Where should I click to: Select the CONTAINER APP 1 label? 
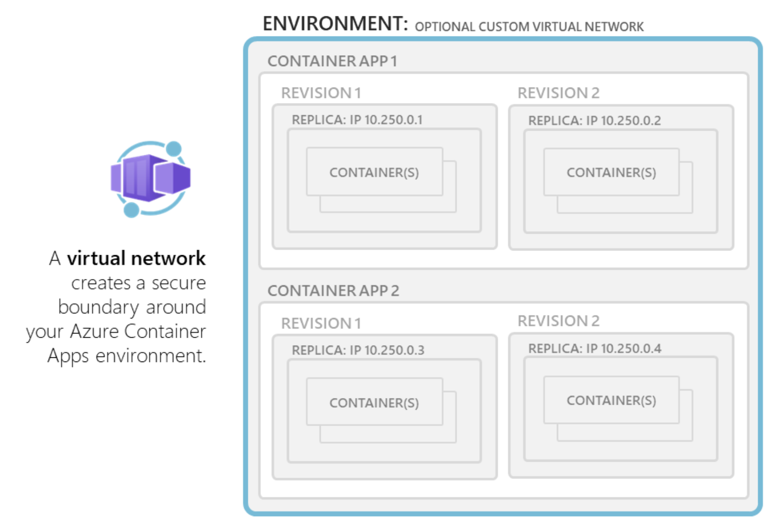332,61
